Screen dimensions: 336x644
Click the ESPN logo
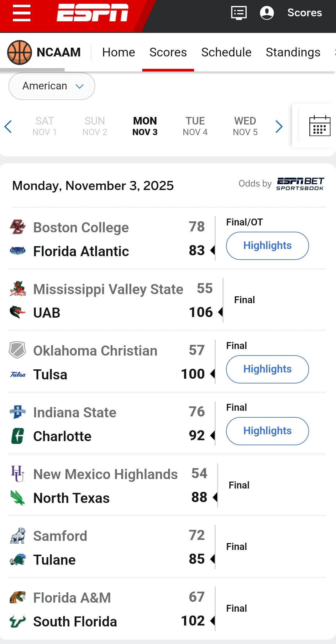[92, 13]
